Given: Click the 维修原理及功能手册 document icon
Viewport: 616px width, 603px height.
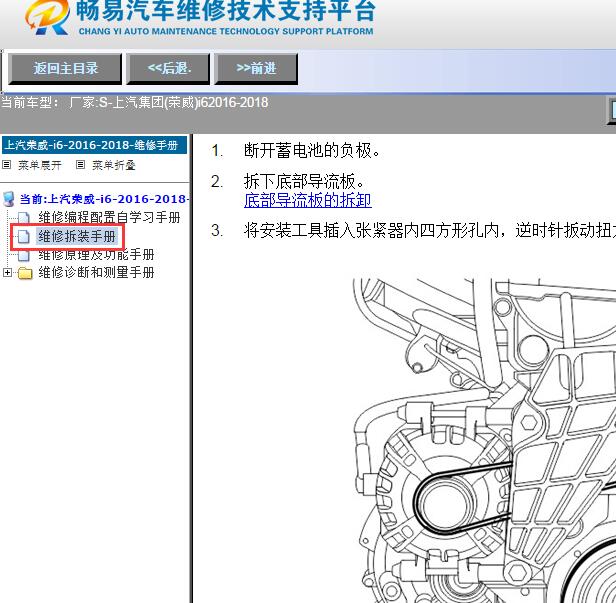Looking at the screenshot, I should (24, 255).
